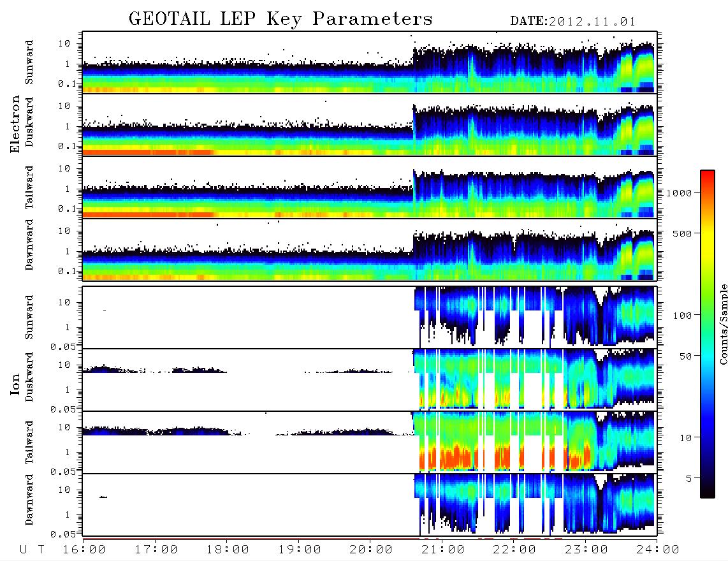Click the Ion 'Duskward' panel label

pos(29,377)
